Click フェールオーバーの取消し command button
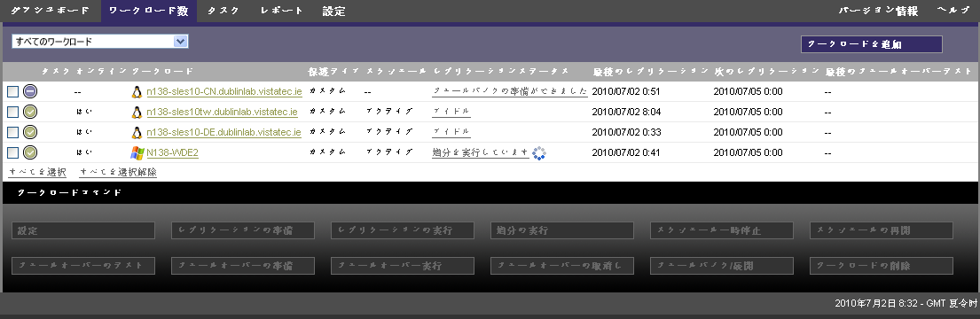Viewport: 980px width, 319px height. 562,266
